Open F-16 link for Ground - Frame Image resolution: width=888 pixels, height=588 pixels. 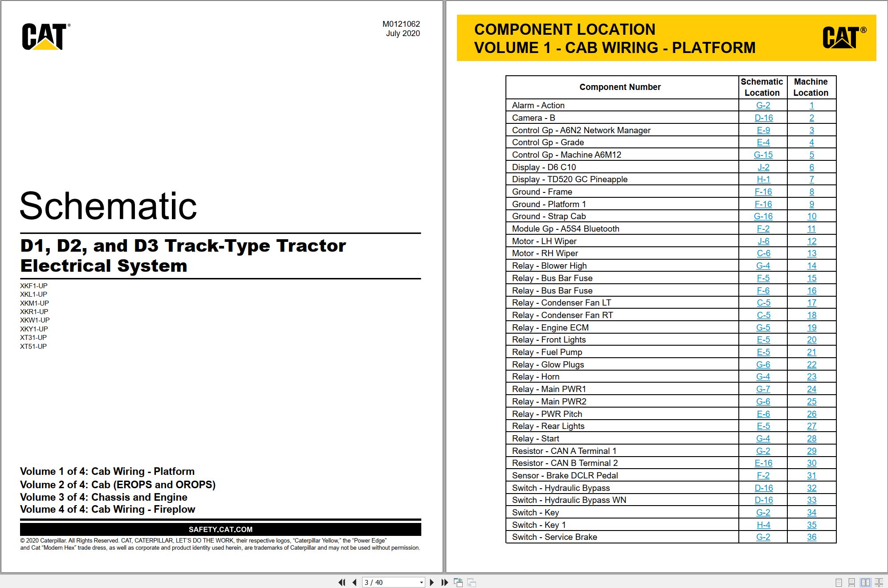(x=763, y=192)
